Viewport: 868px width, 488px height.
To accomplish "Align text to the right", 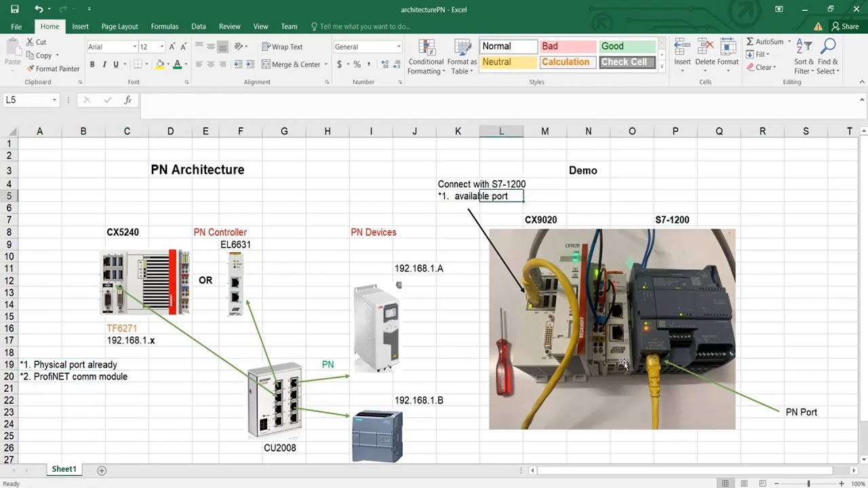I will tap(223, 64).
